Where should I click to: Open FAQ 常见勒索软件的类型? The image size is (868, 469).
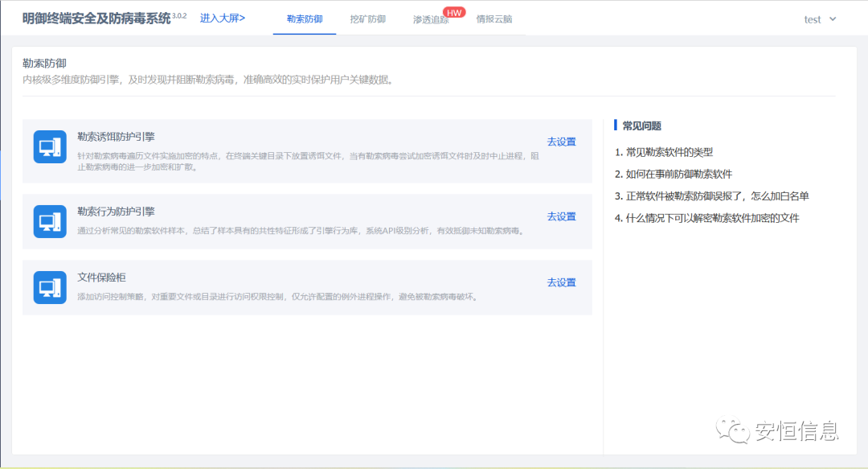664,152
